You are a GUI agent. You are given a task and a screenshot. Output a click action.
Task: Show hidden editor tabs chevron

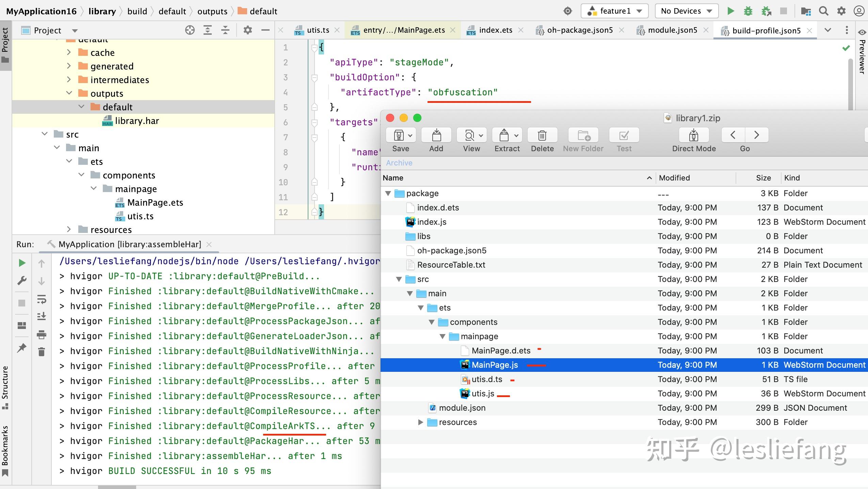click(828, 30)
